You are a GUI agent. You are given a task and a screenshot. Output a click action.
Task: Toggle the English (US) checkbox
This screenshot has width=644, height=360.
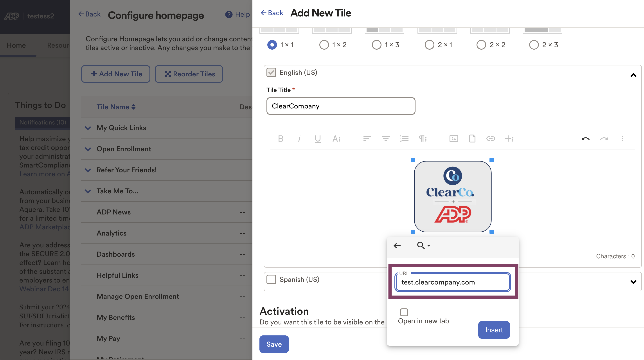(271, 72)
